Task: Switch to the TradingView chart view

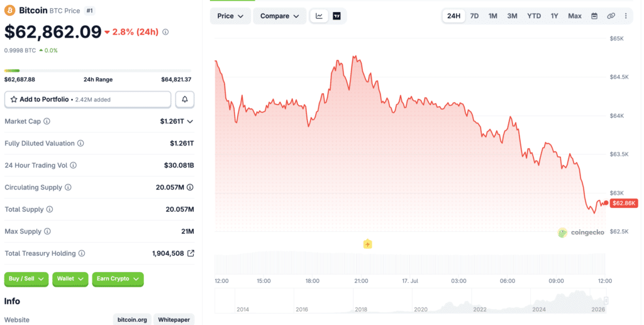Action: (337, 16)
